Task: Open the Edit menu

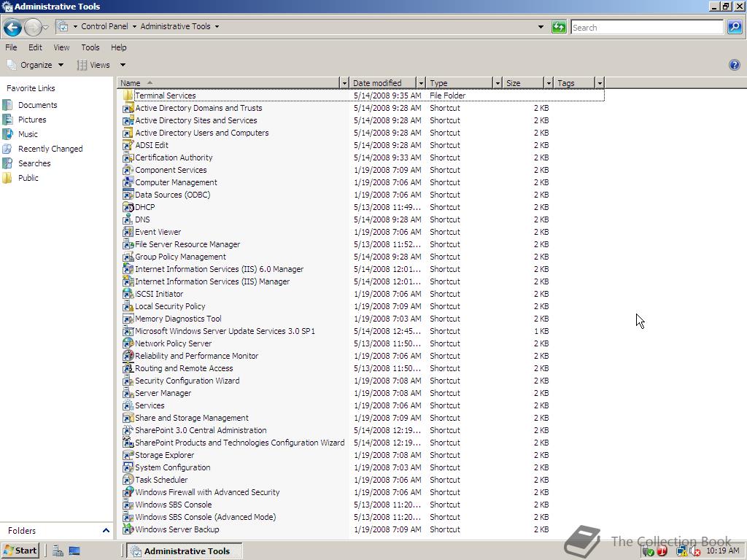Action: pyautogui.click(x=35, y=47)
